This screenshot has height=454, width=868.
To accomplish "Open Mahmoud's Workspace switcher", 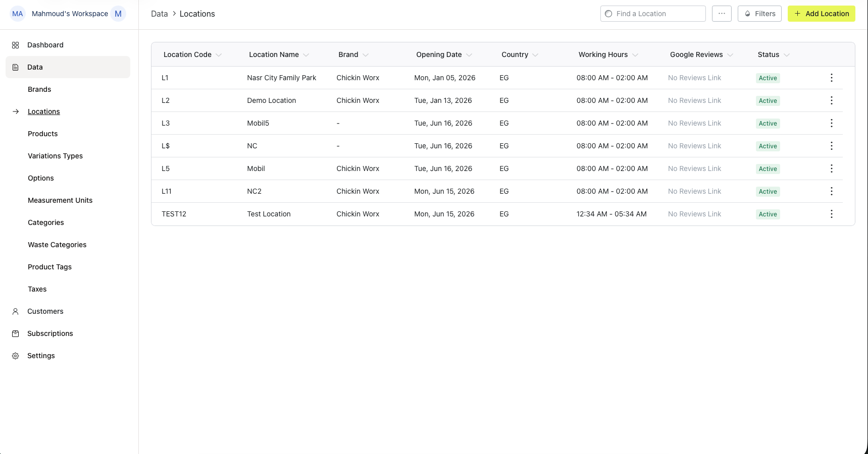I will click(x=68, y=14).
